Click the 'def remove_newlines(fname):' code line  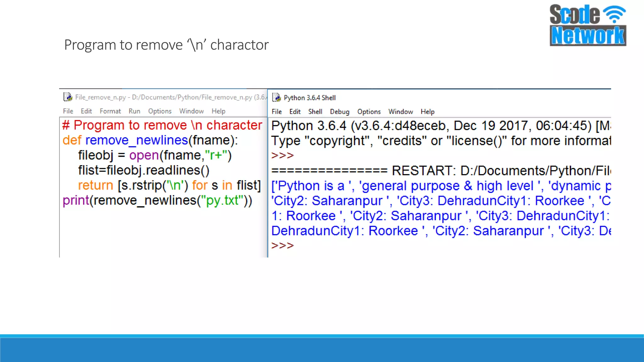click(150, 140)
